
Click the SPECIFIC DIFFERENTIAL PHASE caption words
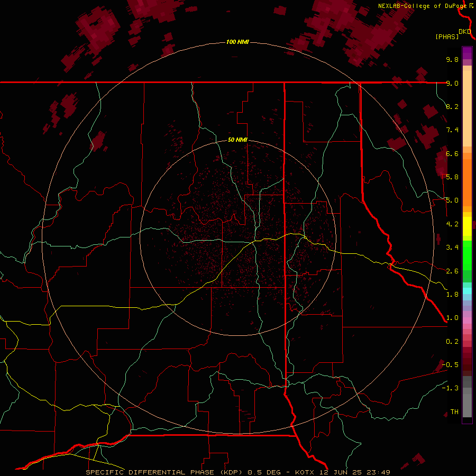click(x=150, y=472)
